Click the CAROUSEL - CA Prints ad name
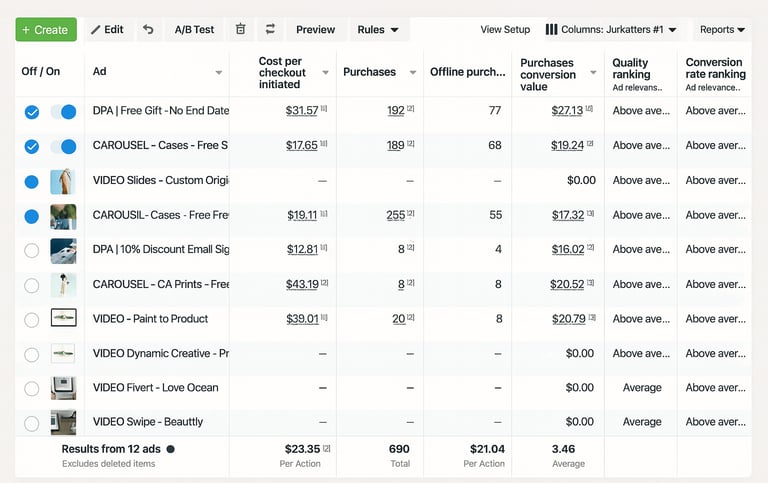Screen dimensions: 768x483 click(161, 284)
